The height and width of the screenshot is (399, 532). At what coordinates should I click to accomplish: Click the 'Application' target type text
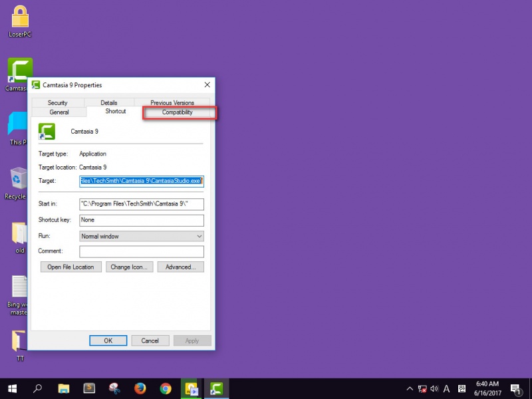coord(92,154)
